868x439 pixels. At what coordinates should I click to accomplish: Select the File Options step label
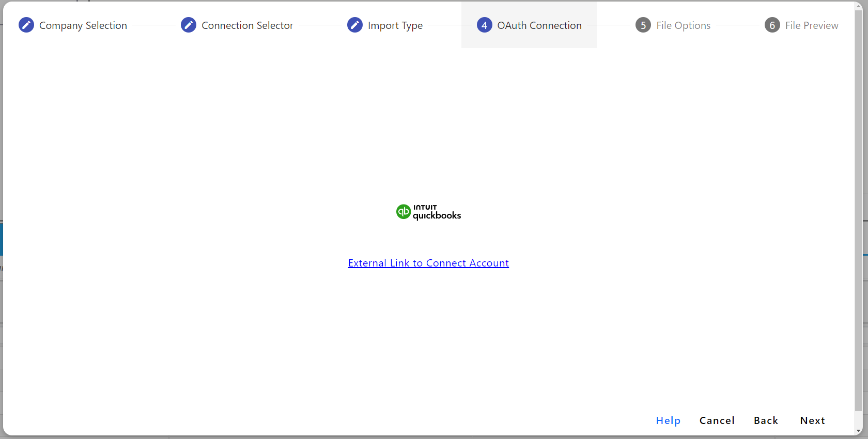click(683, 25)
